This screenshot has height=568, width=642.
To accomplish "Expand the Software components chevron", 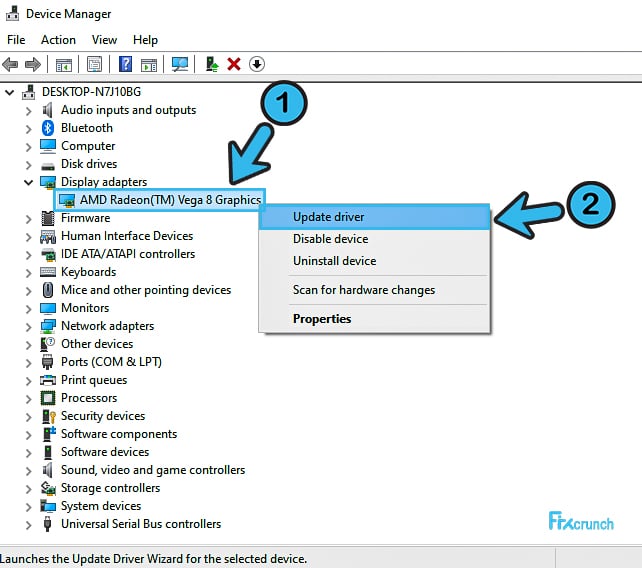I will coord(28,435).
